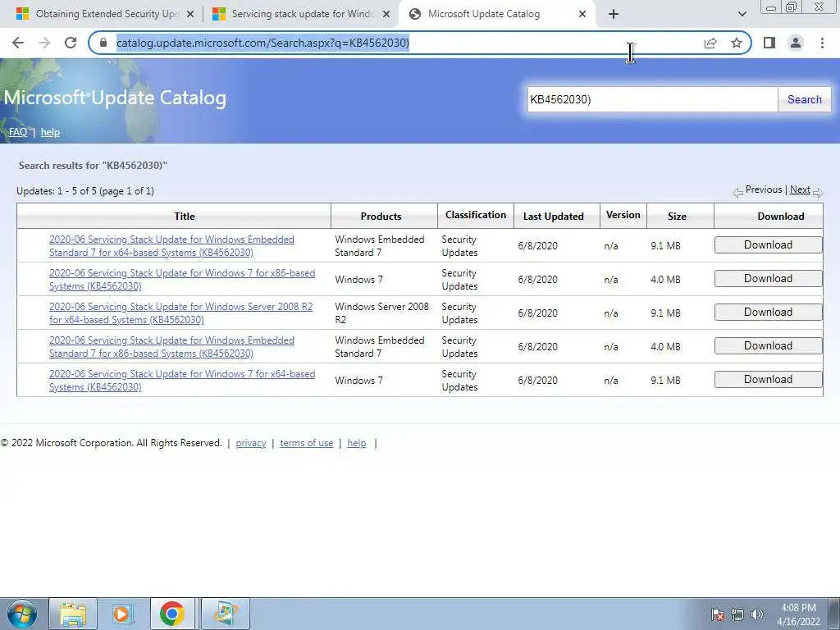Open the browser side panel icon
This screenshot has height=630, width=840.
pos(769,43)
